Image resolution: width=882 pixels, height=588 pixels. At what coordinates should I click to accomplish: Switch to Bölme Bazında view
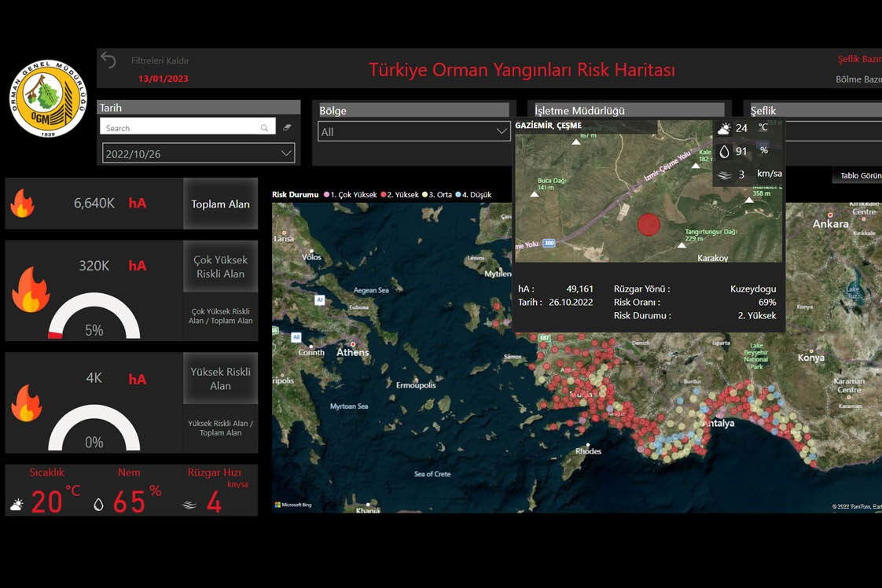coord(858,79)
